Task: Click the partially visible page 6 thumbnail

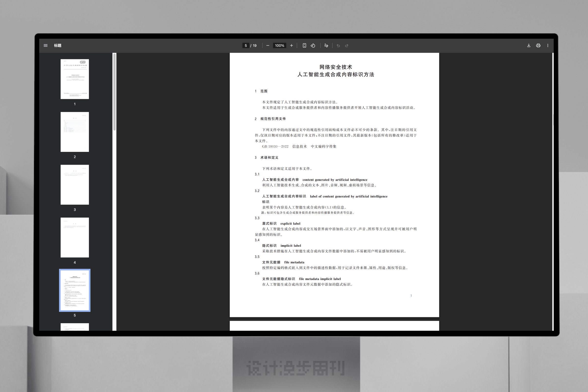Action: click(75, 327)
